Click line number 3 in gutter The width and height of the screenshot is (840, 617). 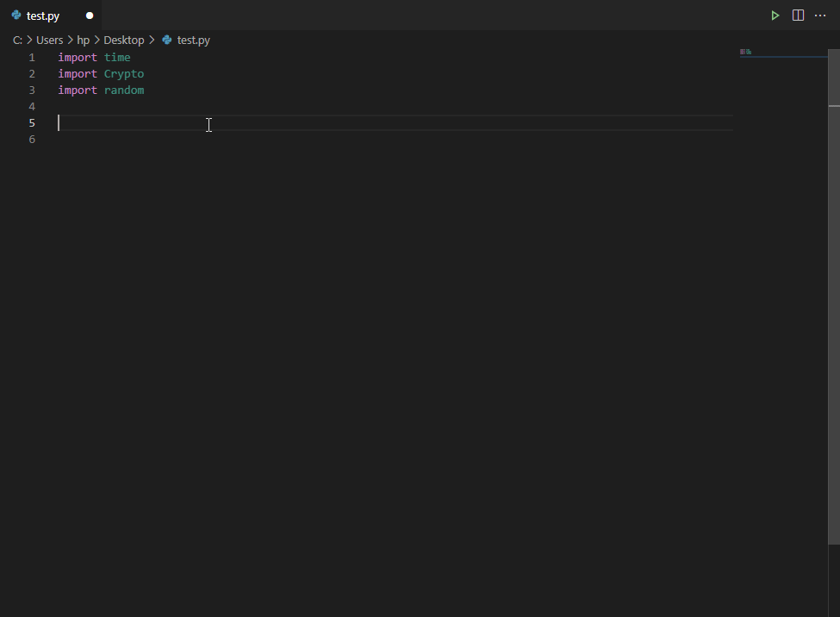pyautogui.click(x=32, y=90)
